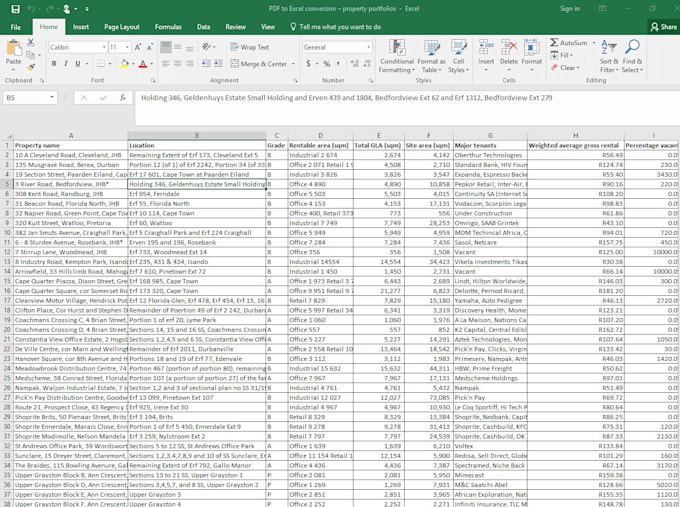Screen dimensions: 680x507
Task: Toggle Bold formatting
Action: tap(54, 64)
